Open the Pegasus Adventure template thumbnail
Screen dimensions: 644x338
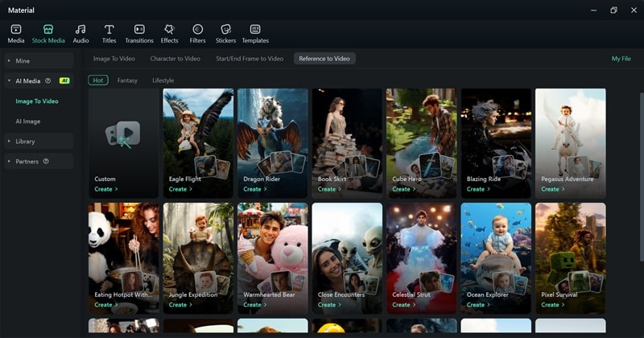pos(571,143)
